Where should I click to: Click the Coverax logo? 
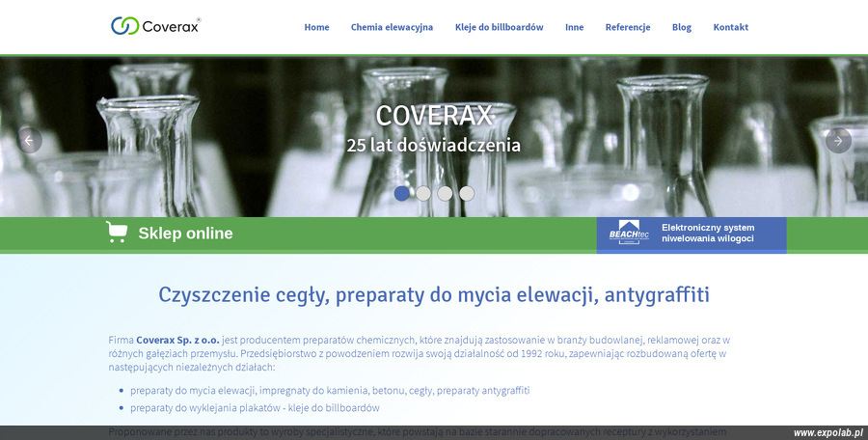click(155, 25)
